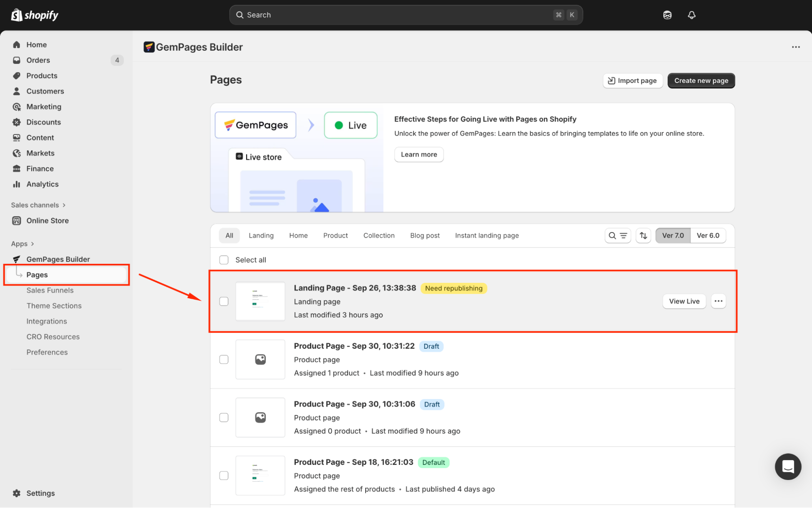This screenshot has height=508, width=812.
Task: Open the Instant landing page tab
Action: tap(487, 235)
